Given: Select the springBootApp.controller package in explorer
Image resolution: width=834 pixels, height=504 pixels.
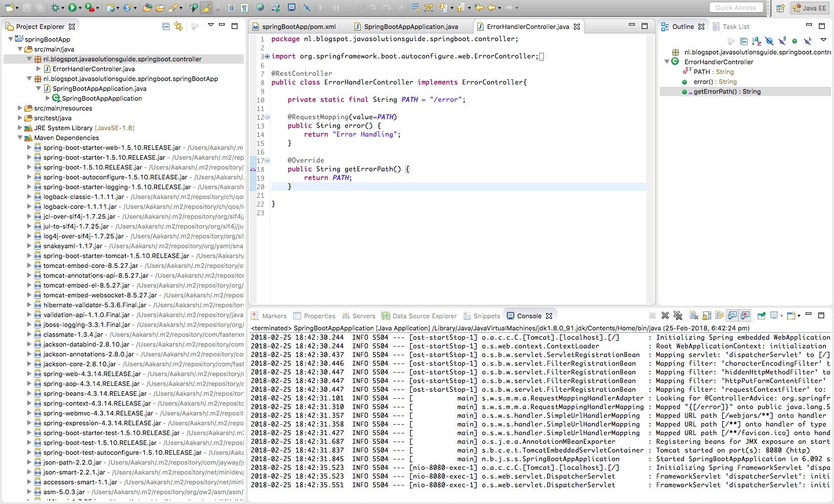Looking at the screenshot, I should [x=122, y=59].
